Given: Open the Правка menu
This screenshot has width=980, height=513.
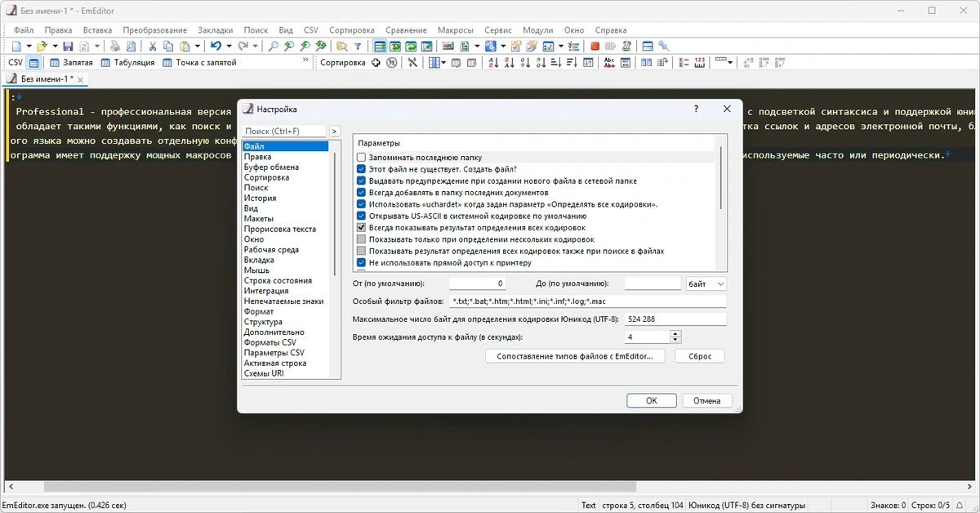Looking at the screenshot, I should [59, 30].
